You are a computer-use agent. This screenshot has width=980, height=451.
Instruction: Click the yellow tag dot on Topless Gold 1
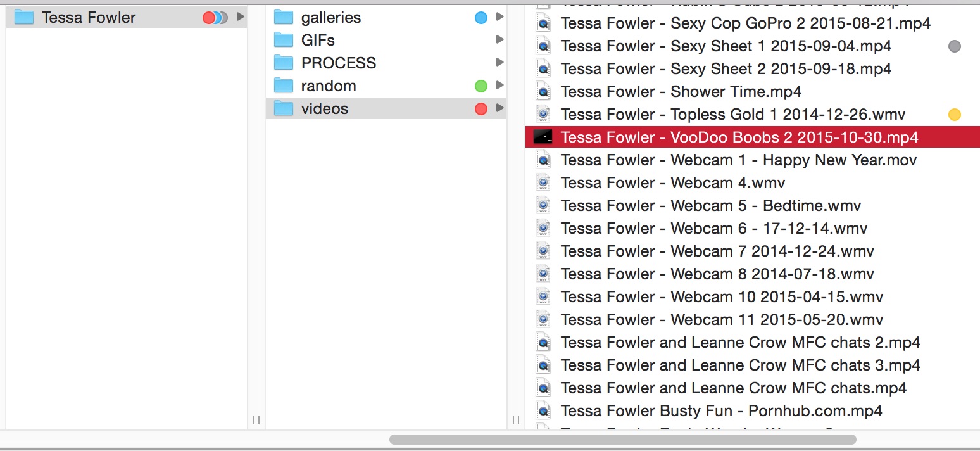coord(955,115)
